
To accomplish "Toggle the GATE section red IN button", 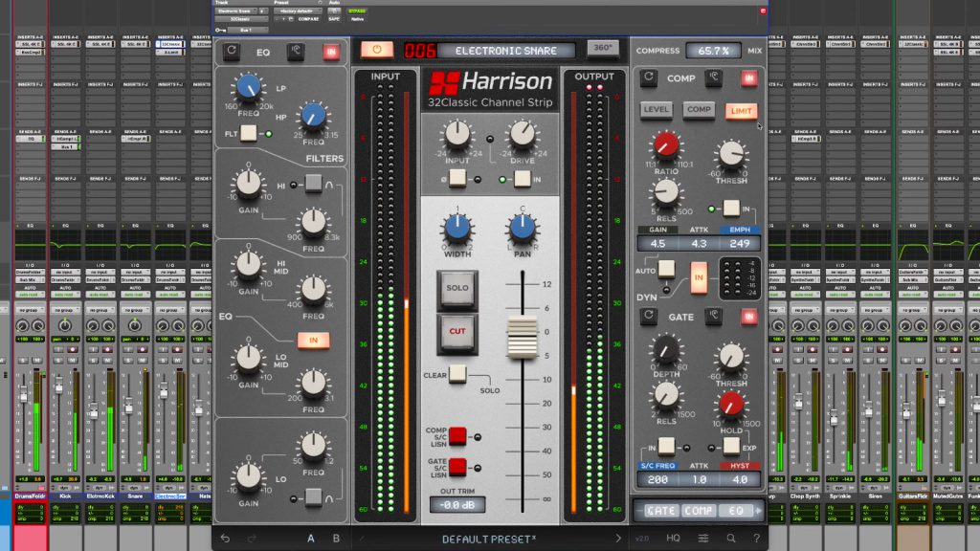I will click(x=748, y=317).
